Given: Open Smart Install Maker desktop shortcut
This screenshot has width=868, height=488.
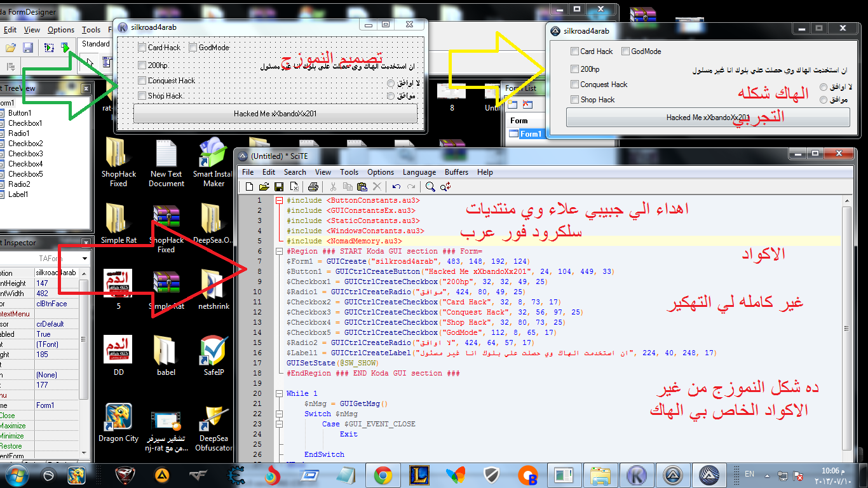Looking at the screenshot, I should 214,163.
